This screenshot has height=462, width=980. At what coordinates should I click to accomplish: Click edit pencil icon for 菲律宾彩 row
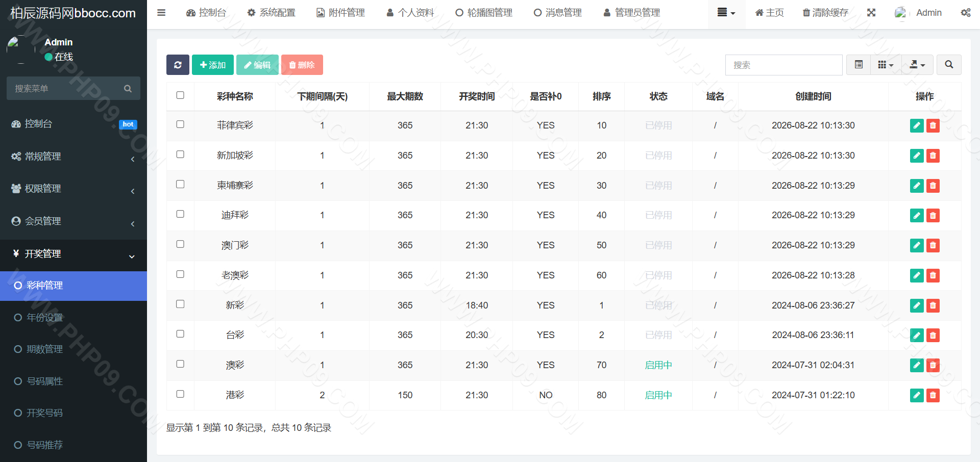point(917,125)
